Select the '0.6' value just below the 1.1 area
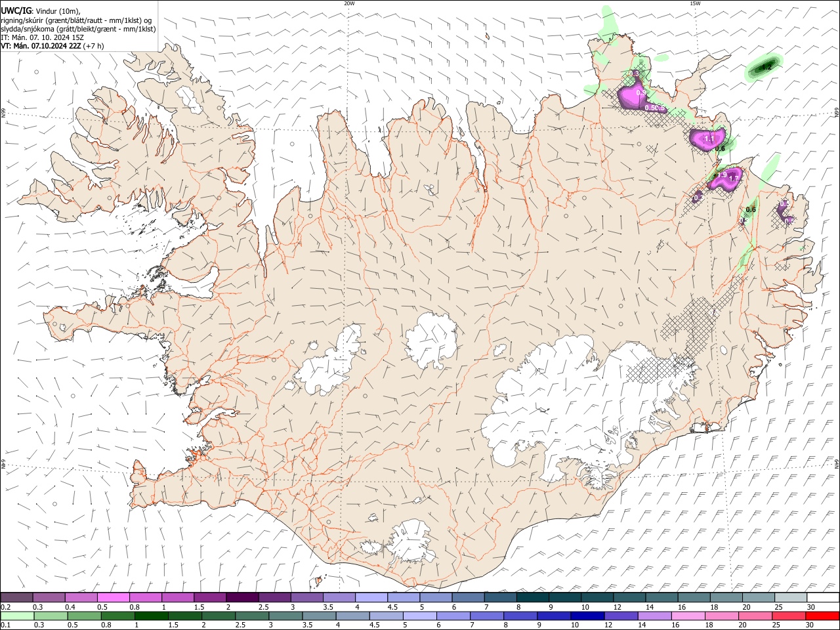This screenshot has width=840, height=630. click(x=720, y=149)
